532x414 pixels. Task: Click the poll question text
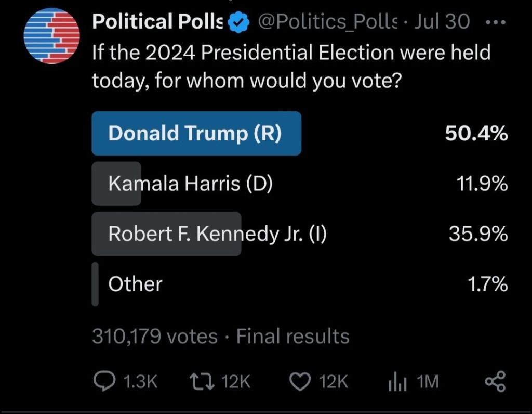[291, 66]
